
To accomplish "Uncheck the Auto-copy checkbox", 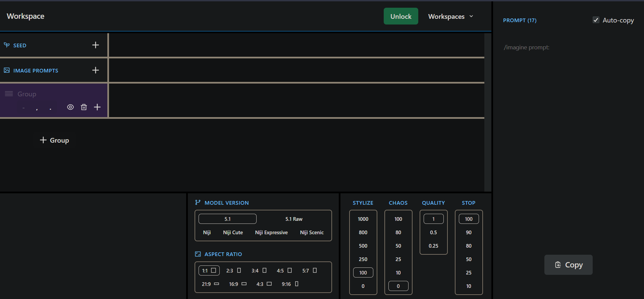I will pos(596,20).
